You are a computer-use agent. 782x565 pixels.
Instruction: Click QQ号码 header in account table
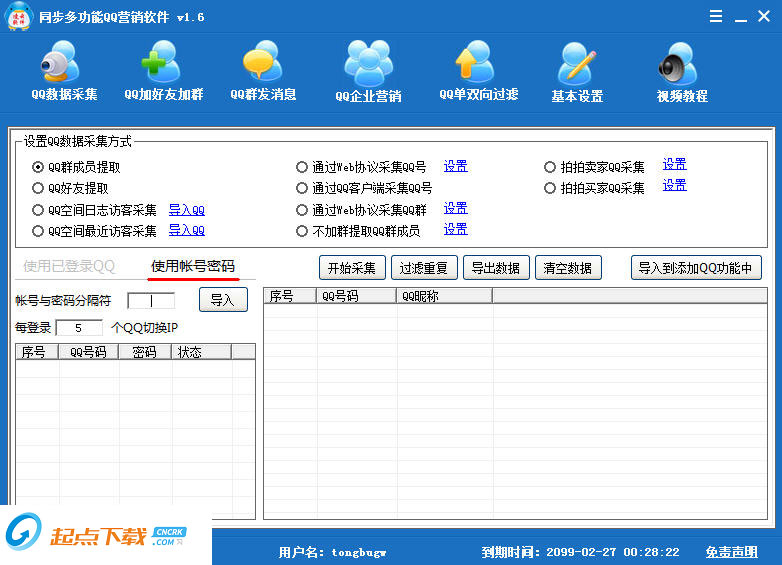[89, 352]
